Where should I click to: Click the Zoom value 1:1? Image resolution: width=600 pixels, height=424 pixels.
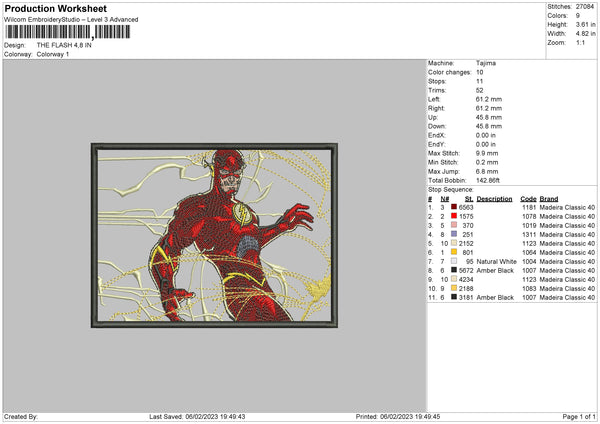point(580,42)
